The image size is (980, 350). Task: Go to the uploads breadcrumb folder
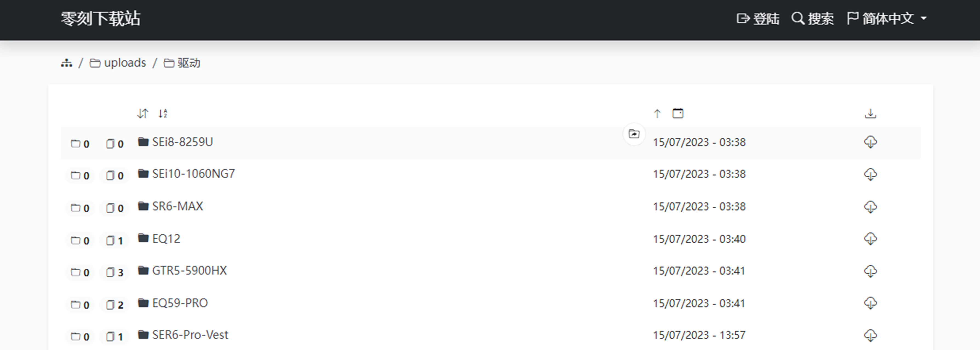(x=124, y=63)
